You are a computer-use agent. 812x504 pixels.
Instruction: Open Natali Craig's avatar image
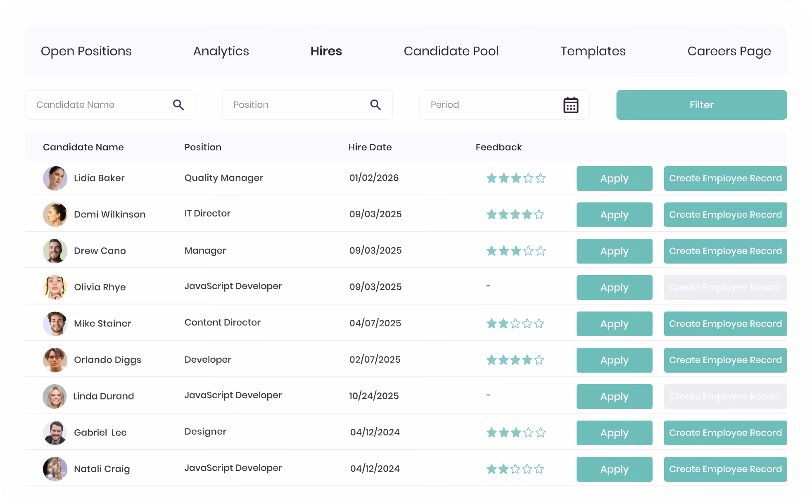(55, 469)
